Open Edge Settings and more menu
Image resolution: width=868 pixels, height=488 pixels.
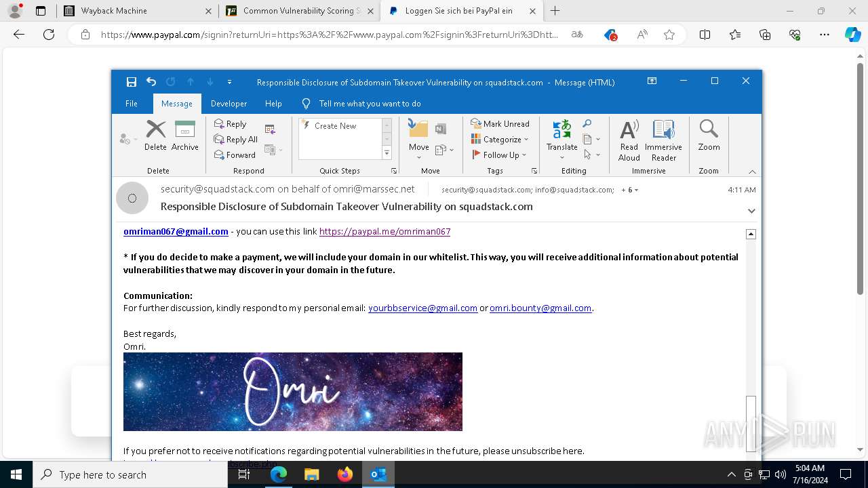825,35
